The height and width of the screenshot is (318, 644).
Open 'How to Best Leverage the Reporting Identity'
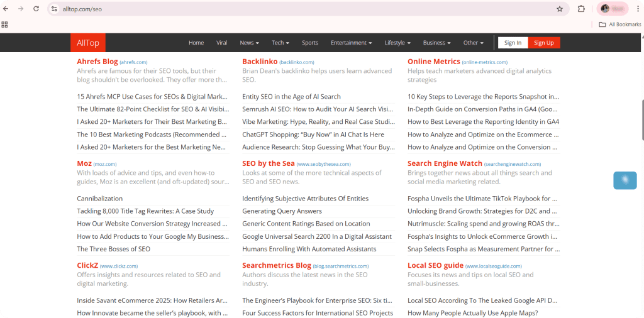(x=483, y=122)
